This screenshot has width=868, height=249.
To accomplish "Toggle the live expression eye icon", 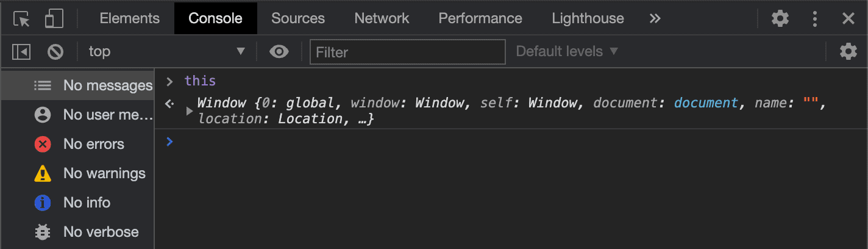I will [x=279, y=52].
